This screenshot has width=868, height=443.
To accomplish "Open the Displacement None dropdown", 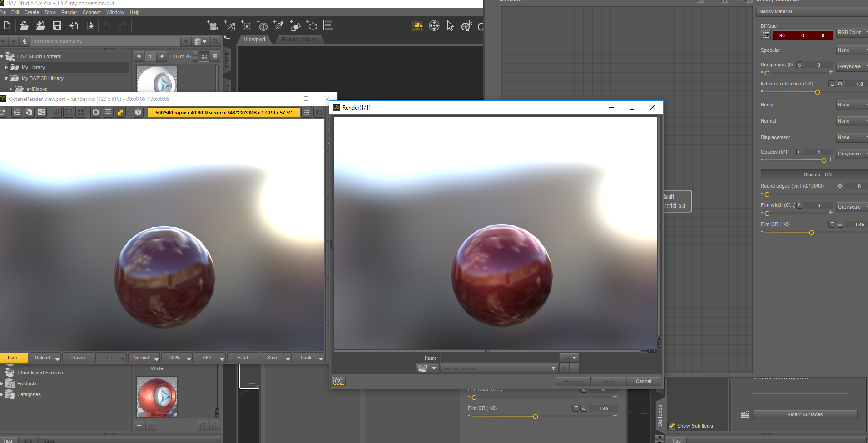I will (852, 138).
